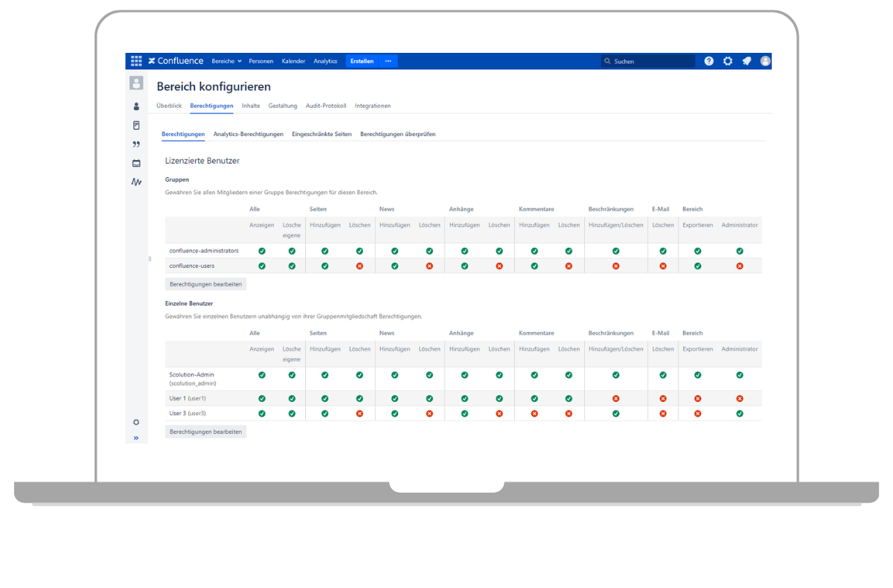
Task: Expand the collapsed sidebar using the chevrons
Action: [136, 438]
